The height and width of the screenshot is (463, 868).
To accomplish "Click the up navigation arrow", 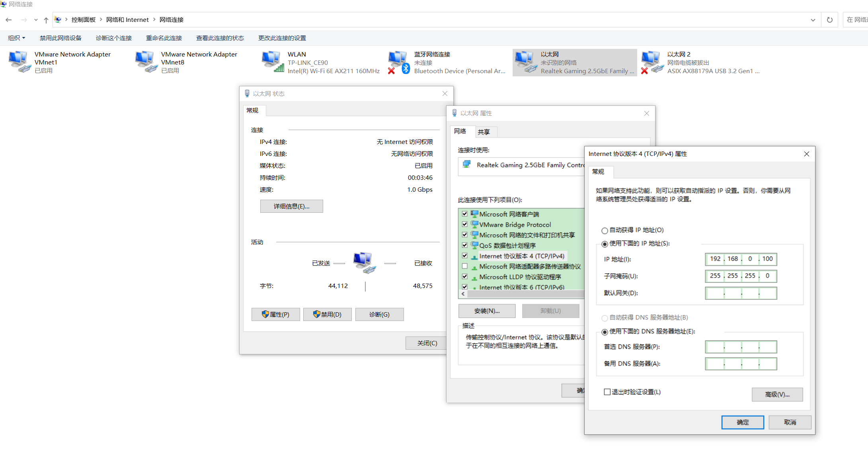I will click(46, 19).
